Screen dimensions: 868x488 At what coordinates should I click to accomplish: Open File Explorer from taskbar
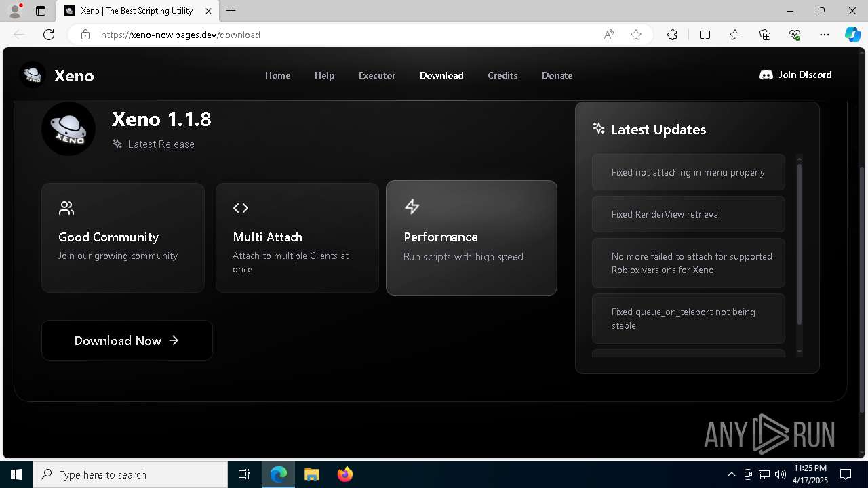pos(311,474)
